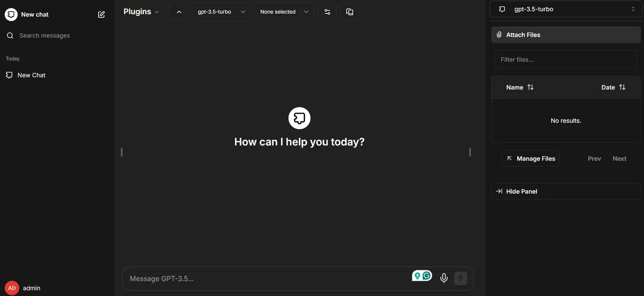Click the new chat compose icon
The image size is (644, 296).
pyautogui.click(x=102, y=15)
